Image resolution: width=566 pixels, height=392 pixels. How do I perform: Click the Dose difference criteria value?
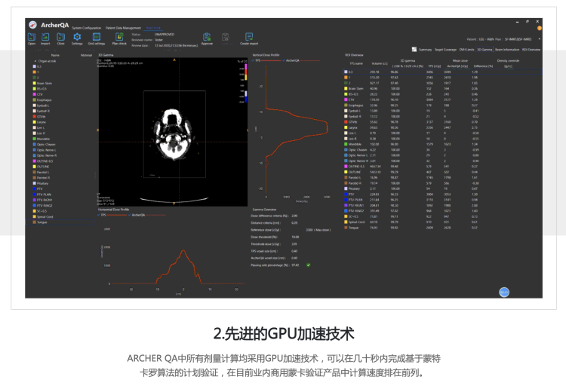tap(294, 216)
